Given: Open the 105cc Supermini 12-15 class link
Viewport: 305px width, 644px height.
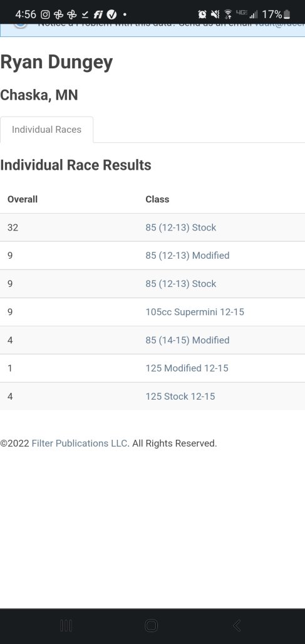Looking at the screenshot, I should (x=195, y=312).
